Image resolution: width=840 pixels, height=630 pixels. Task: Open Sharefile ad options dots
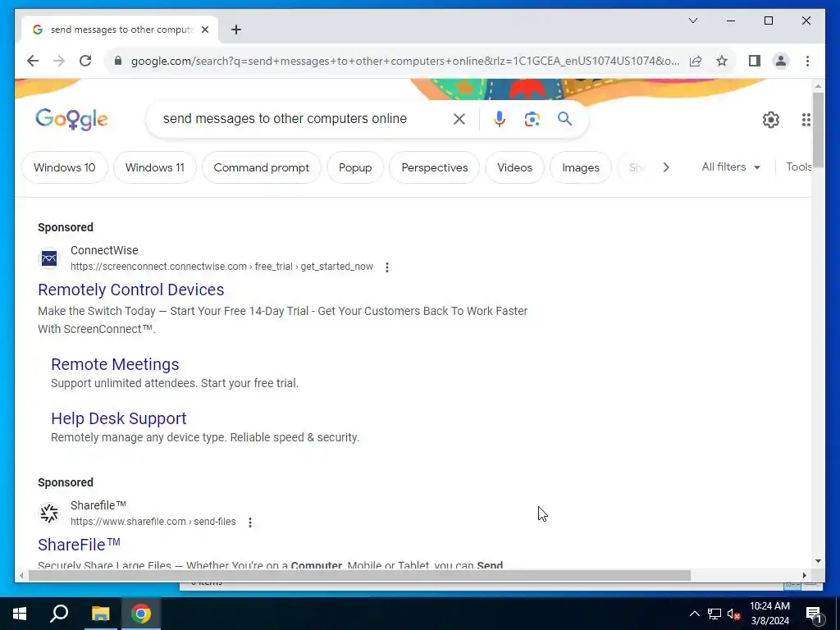pos(250,522)
